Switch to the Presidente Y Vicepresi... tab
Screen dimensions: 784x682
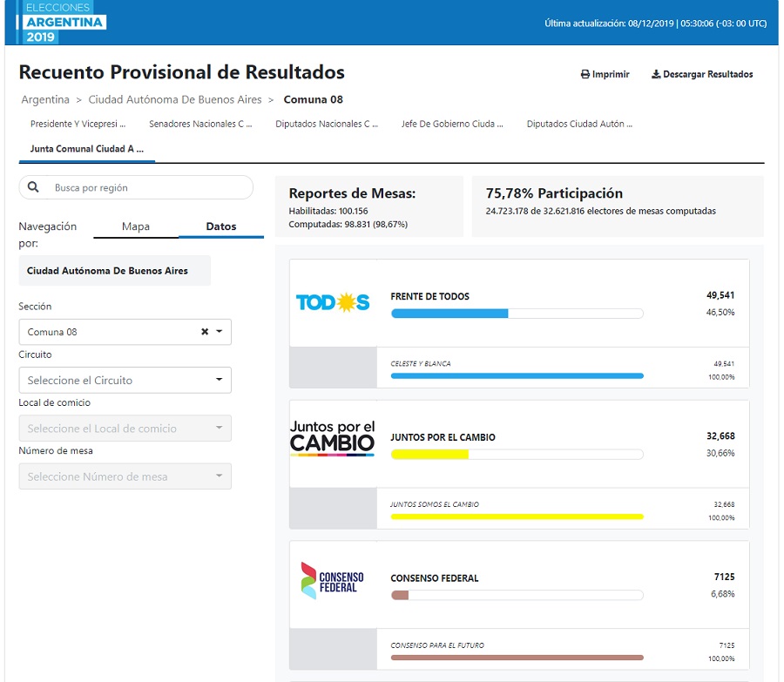pyautogui.click(x=78, y=124)
